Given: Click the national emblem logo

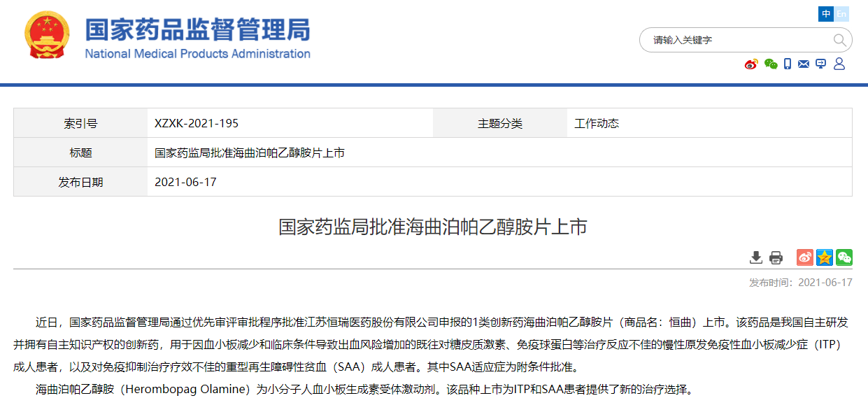Looking at the screenshot, I should point(48,35).
